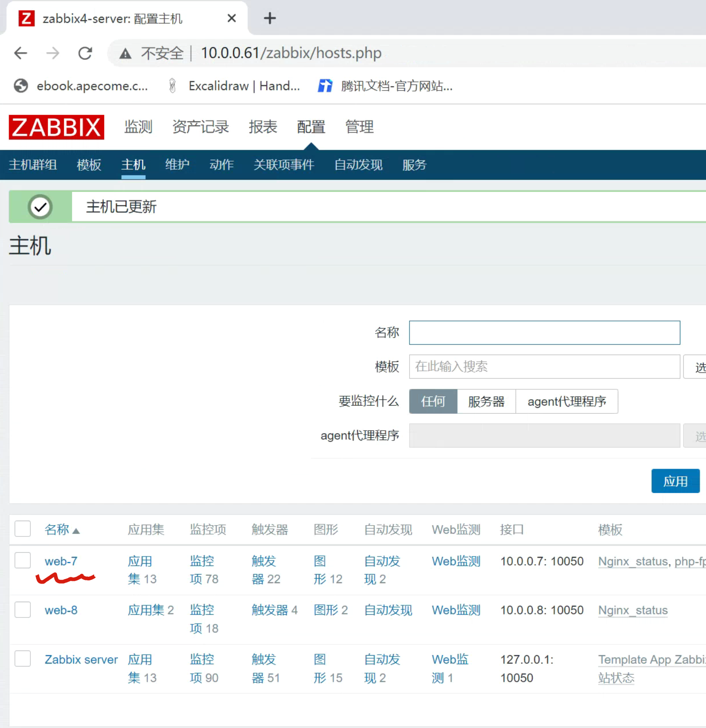Open the Tencent Docs bookmark icon
Image resolution: width=706 pixels, height=728 pixels.
coord(325,86)
